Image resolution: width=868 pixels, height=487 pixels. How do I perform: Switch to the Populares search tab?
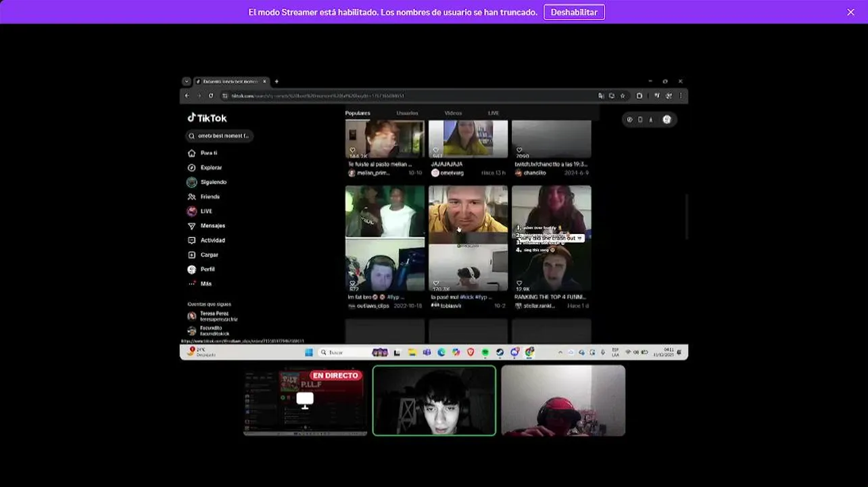coord(358,113)
